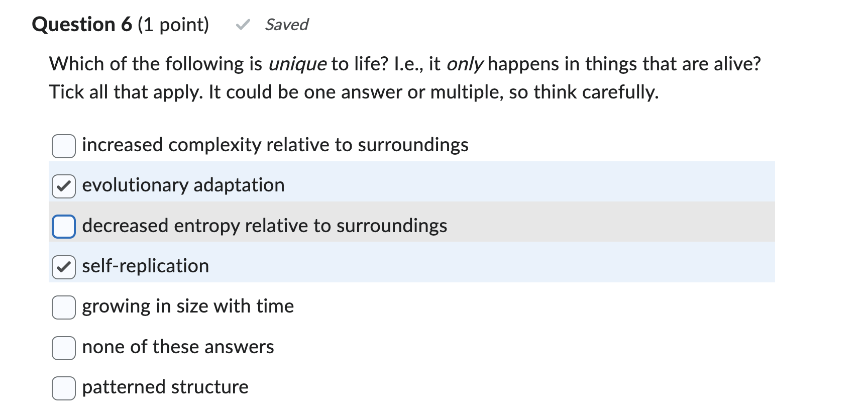Tick 'growing in size with time'
This screenshot has width=868, height=415.
pos(63,307)
